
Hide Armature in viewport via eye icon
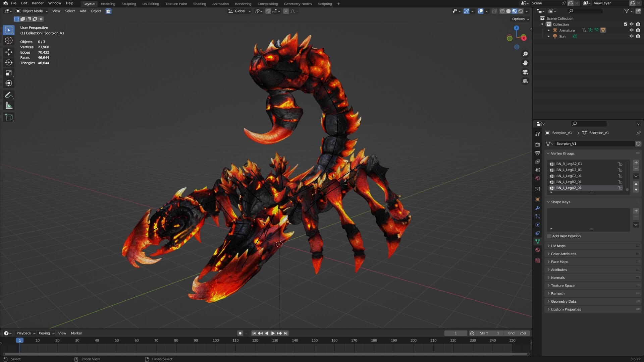tap(631, 30)
